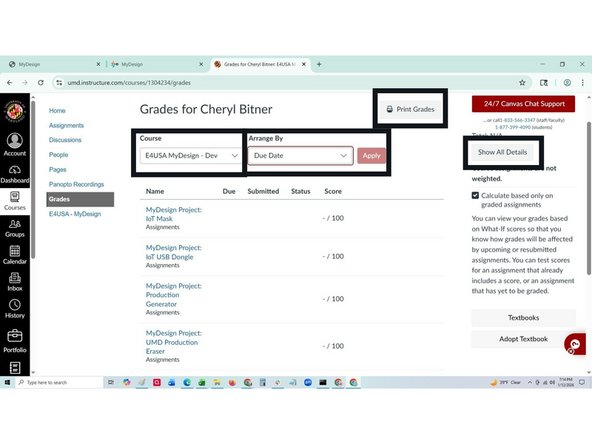This screenshot has height=444, width=592.
Task: Go back in the browser
Action: [x=10, y=83]
